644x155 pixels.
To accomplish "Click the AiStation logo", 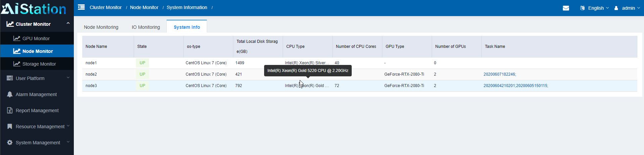I will tap(34, 9).
